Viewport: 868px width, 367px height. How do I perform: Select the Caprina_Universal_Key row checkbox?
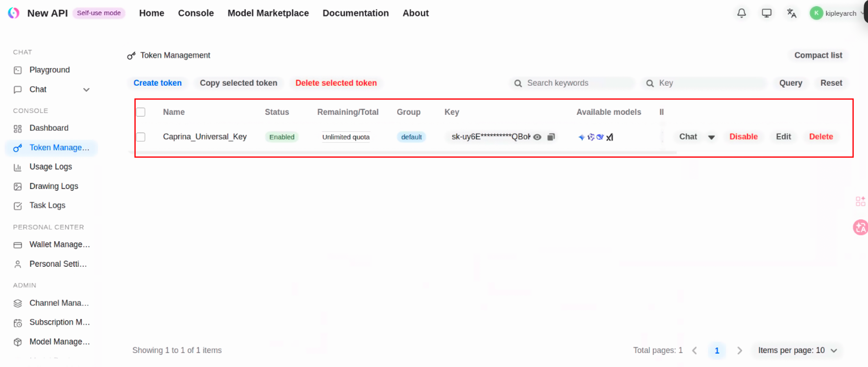(141, 137)
